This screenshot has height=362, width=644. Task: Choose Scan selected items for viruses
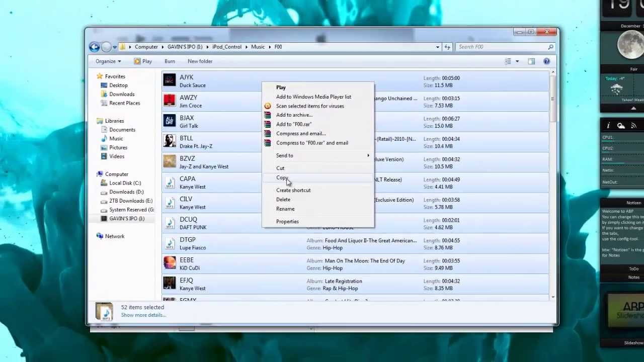(x=318, y=106)
